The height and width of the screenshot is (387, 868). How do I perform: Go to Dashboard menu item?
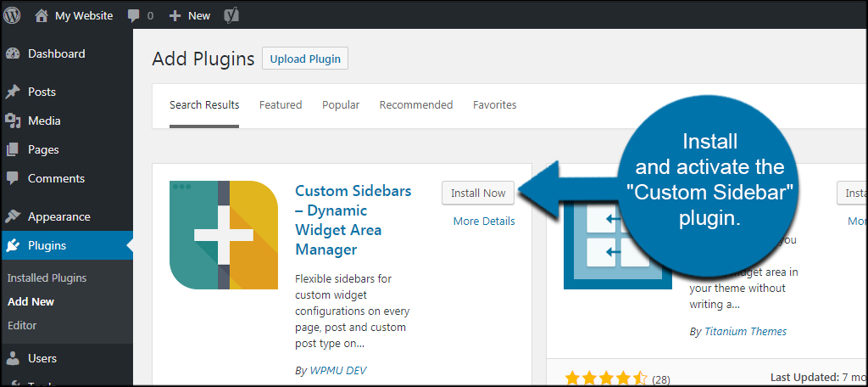pyautogui.click(x=57, y=53)
